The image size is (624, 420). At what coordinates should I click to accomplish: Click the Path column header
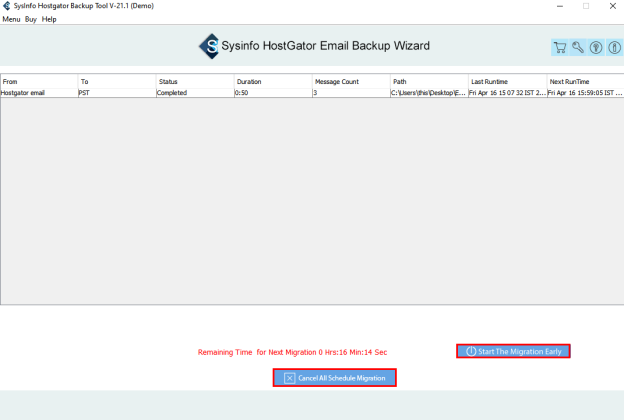point(429,82)
